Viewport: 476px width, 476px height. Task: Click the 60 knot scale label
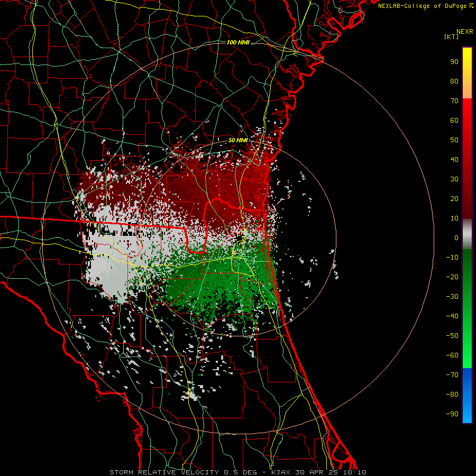pos(454,121)
